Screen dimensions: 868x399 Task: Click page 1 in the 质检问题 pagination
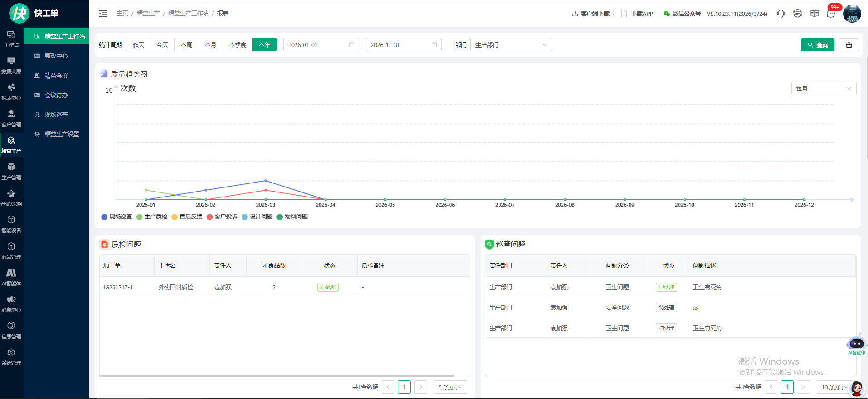pos(404,387)
